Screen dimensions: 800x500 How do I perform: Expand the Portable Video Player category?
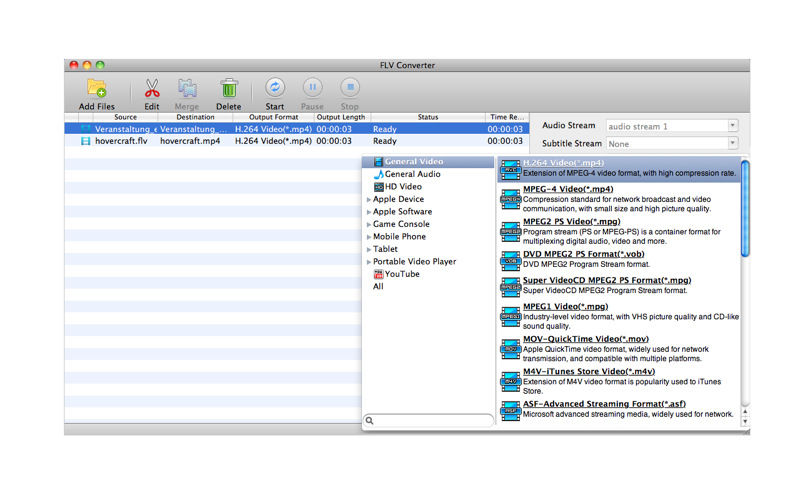click(369, 262)
